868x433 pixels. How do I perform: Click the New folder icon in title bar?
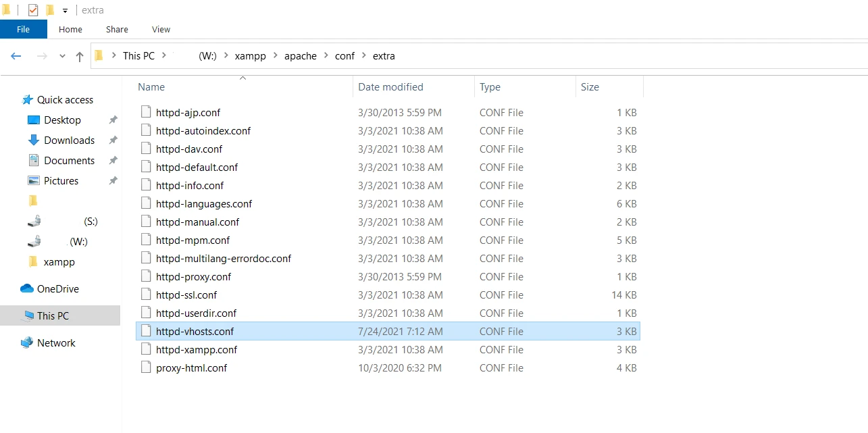click(x=50, y=10)
